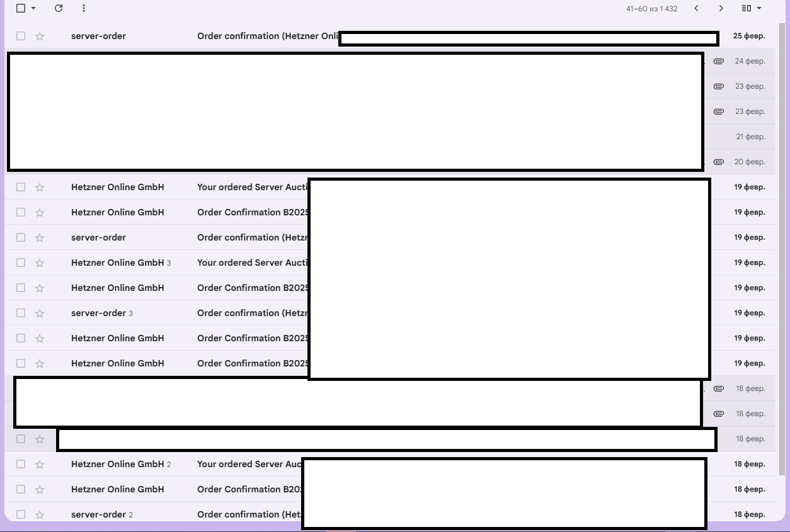This screenshot has width=790, height=532.
Task: Click attachment icon on 24 февр. email
Action: (x=718, y=61)
